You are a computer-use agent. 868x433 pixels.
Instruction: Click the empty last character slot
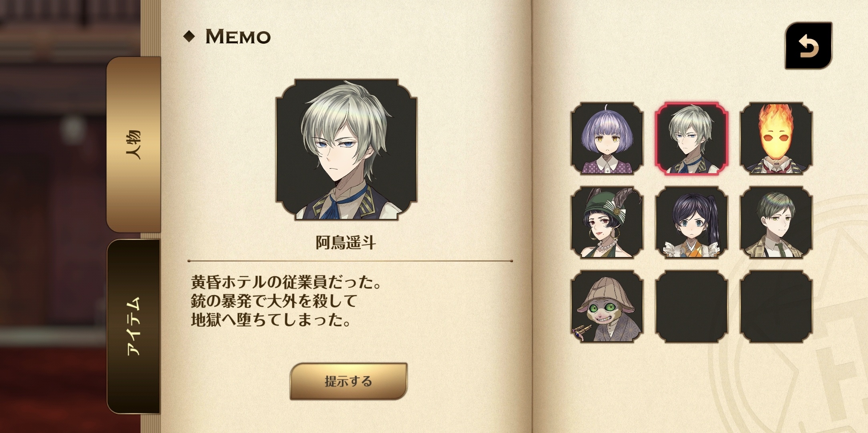(x=776, y=307)
